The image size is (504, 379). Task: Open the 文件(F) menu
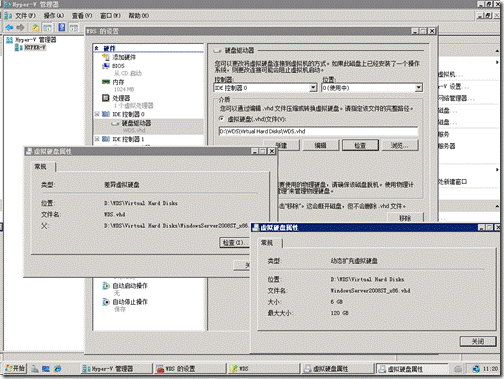pyautogui.click(x=25, y=16)
